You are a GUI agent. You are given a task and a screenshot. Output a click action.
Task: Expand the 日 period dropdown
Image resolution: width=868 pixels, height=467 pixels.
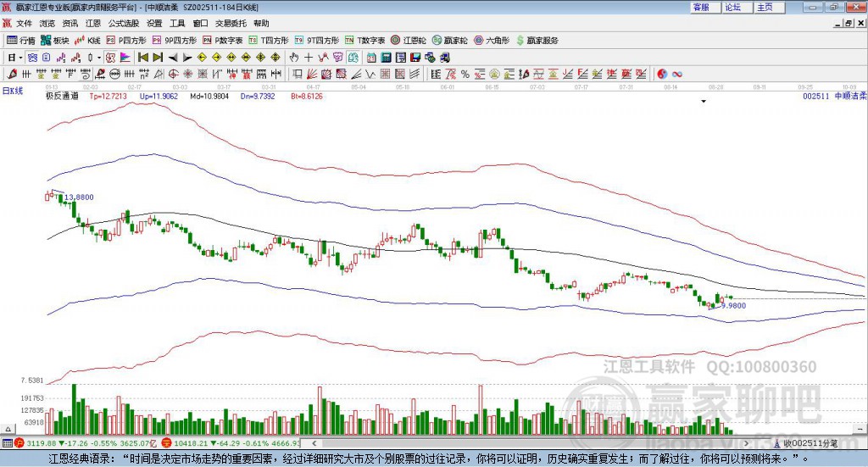click(20, 58)
